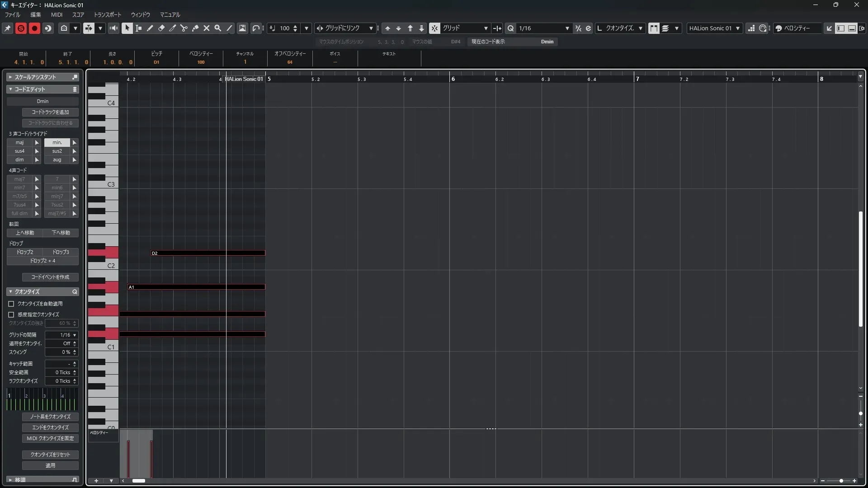Collapse the コードエディット section
Image resolution: width=868 pixels, height=488 pixels.
(x=10, y=89)
